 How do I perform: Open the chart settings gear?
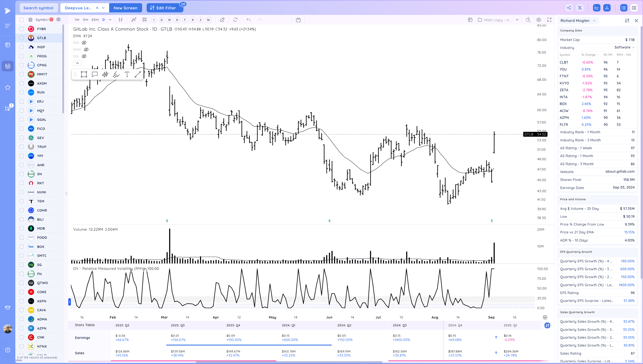click(x=539, y=20)
